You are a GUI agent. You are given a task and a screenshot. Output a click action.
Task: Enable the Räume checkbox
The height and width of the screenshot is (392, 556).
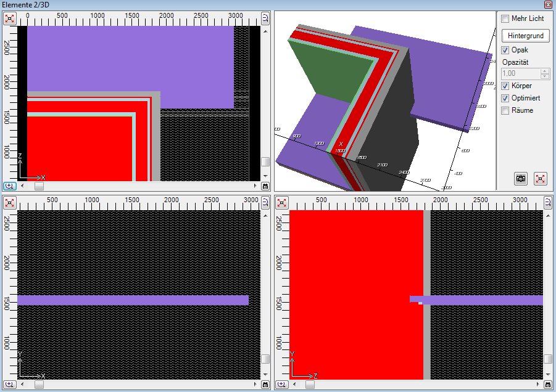tap(505, 110)
